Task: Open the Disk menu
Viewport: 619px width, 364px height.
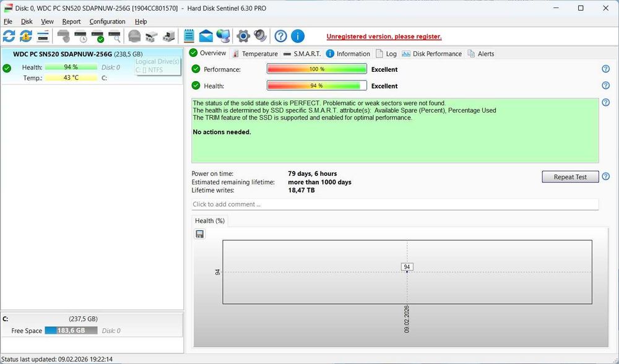Action: [x=27, y=21]
